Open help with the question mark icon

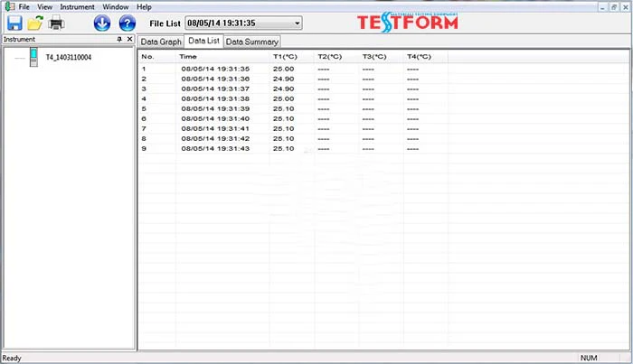(128, 23)
